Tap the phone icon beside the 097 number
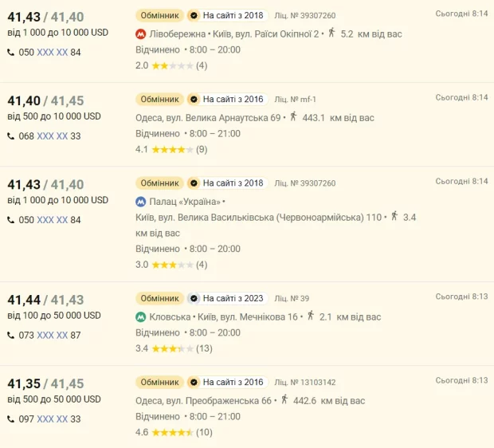Viewport: 494px width, 448px height. [11, 419]
